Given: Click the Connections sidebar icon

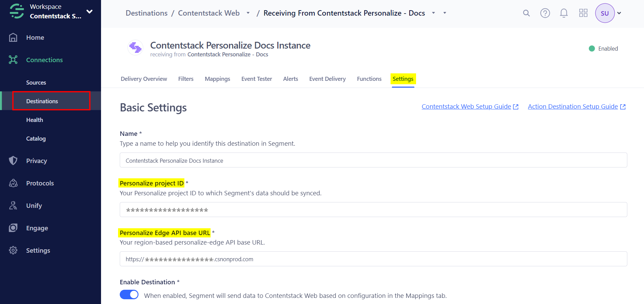Looking at the screenshot, I should click(x=13, y=60).
